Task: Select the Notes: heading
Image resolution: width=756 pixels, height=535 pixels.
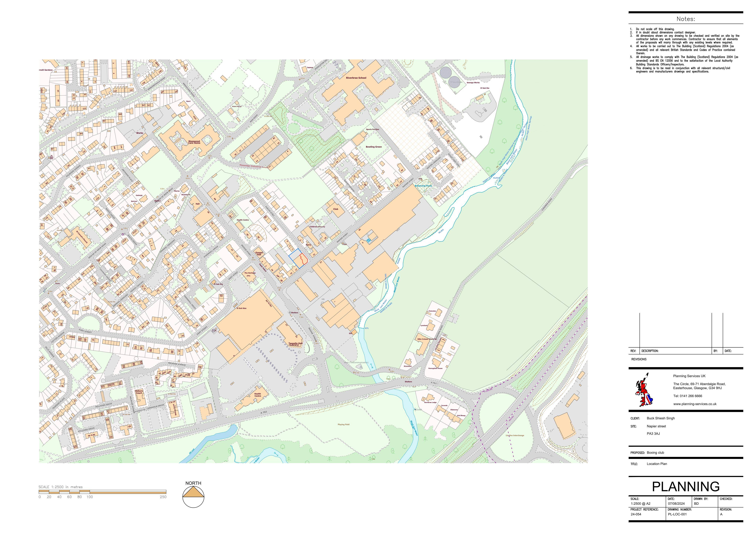Action: (x=686, y=19)
